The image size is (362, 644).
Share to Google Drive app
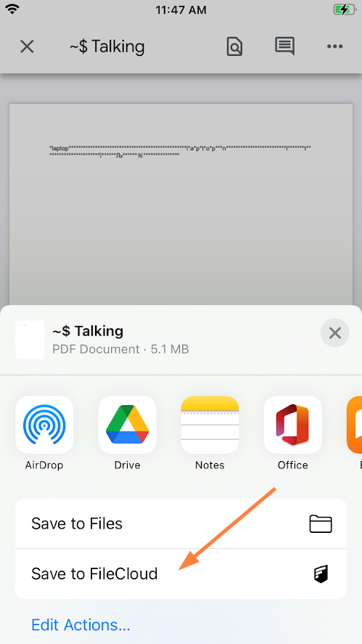click(127, 424)
